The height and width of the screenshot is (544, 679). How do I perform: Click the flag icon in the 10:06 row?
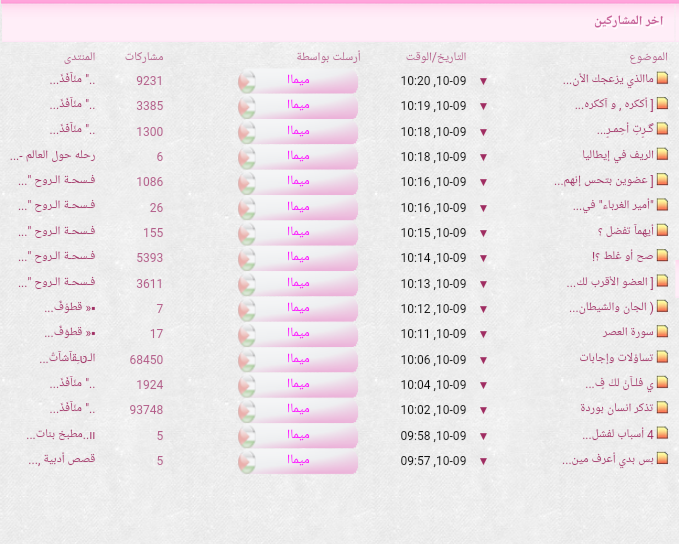[x=247, y=360]
